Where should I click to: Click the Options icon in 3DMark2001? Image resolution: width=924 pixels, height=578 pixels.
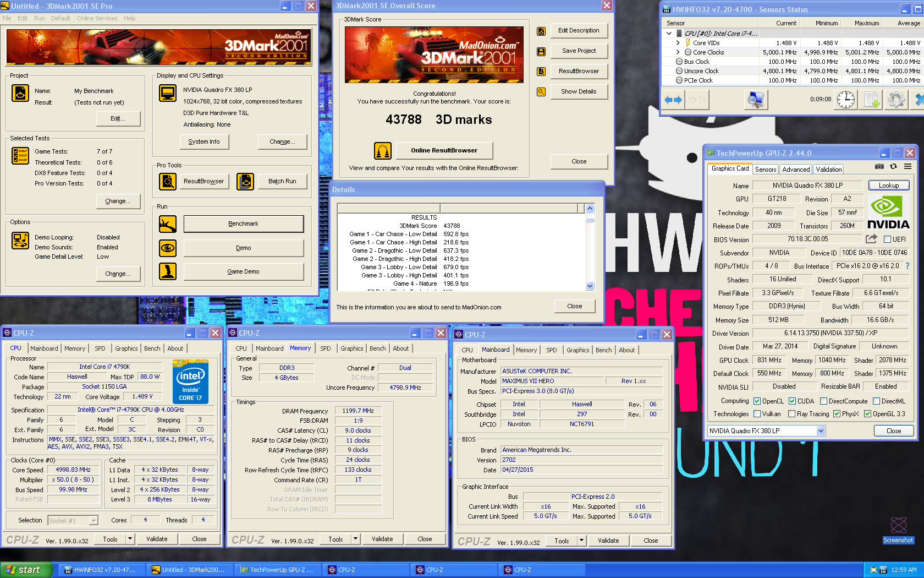[x=20, y=241]
